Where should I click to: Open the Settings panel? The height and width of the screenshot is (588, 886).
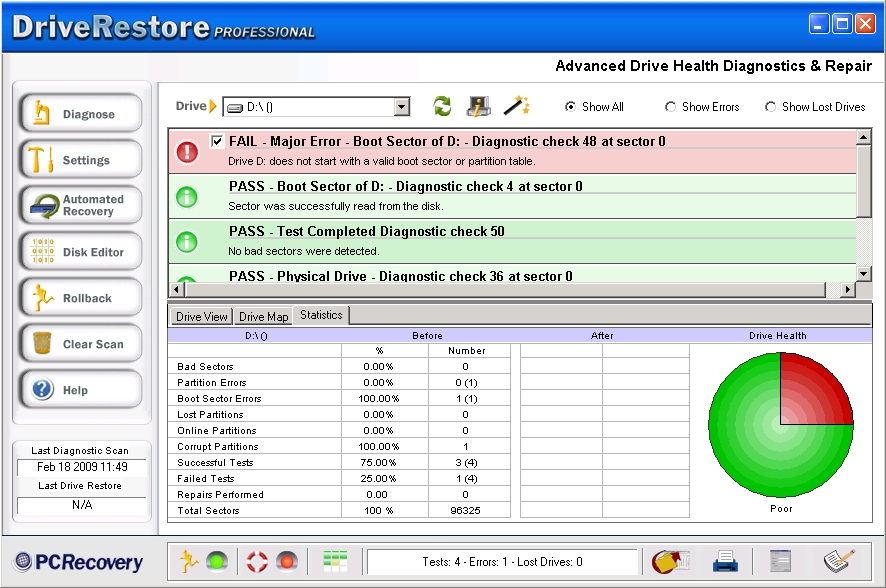tap(80, 160)
